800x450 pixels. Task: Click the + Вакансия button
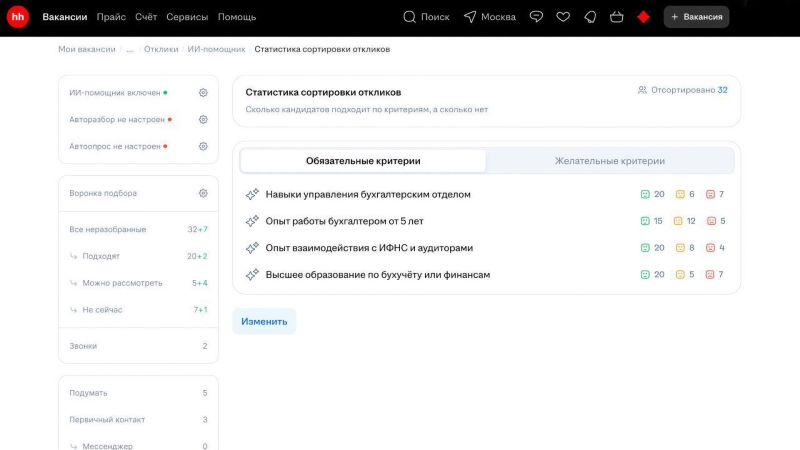(696, 17)
